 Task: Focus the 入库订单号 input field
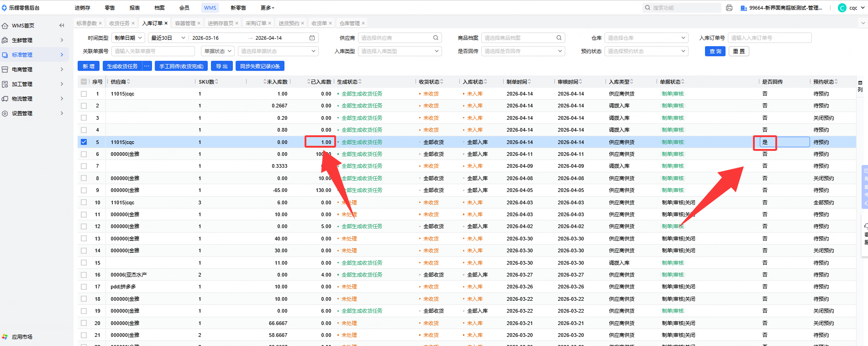[769, 38]
